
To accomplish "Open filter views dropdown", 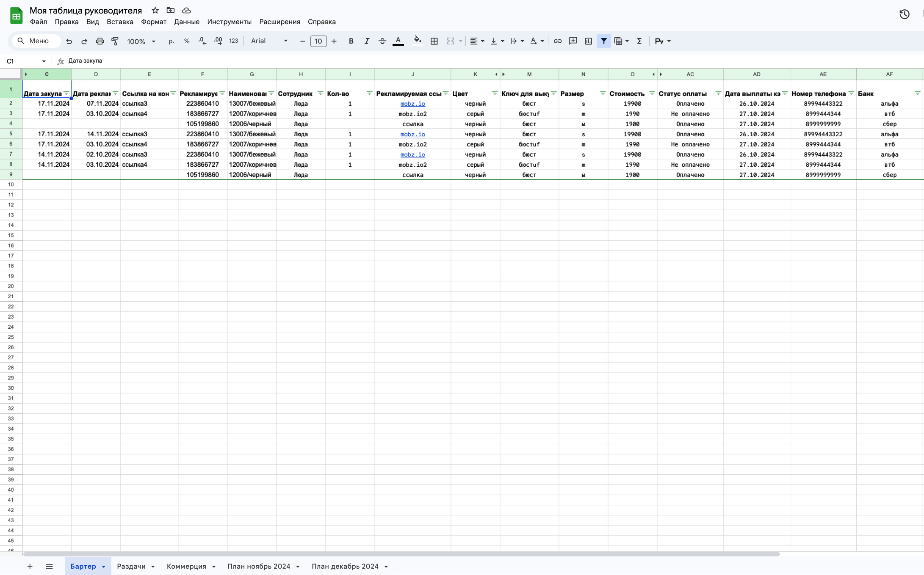I will pos(622,41).
